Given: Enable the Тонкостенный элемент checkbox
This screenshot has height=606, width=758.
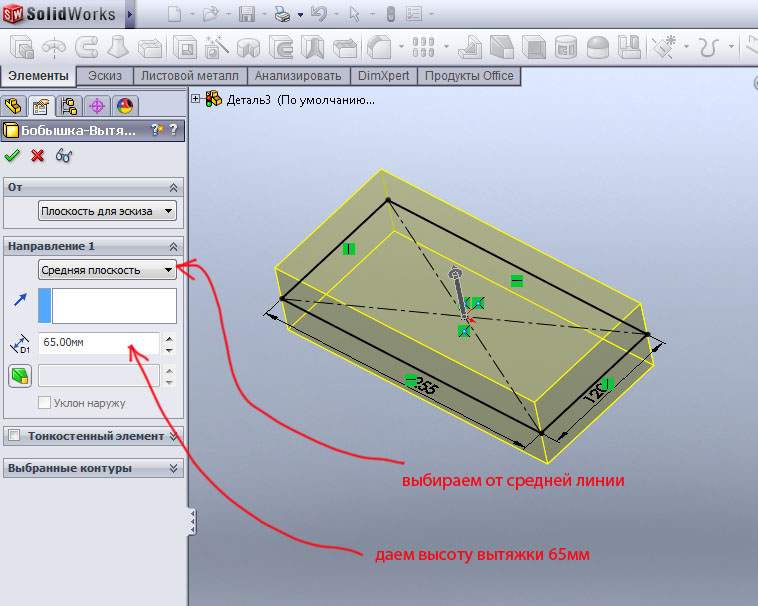Looking at the screenshot, I should click(14, 435).
